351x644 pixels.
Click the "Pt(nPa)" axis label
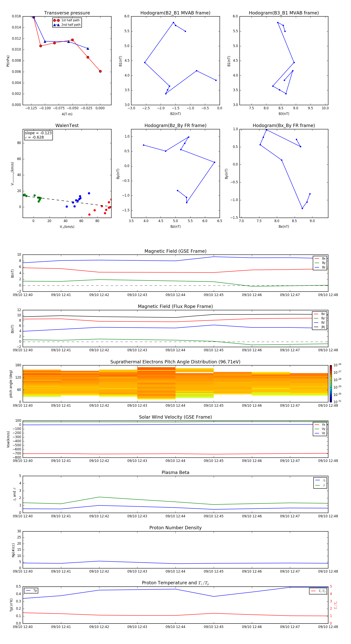click(8, 61)
